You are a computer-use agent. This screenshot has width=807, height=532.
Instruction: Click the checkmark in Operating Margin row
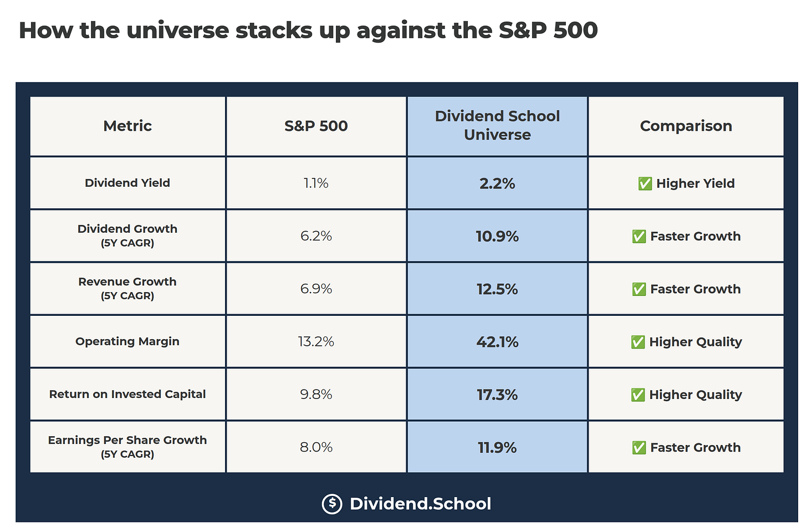(638, 342)
